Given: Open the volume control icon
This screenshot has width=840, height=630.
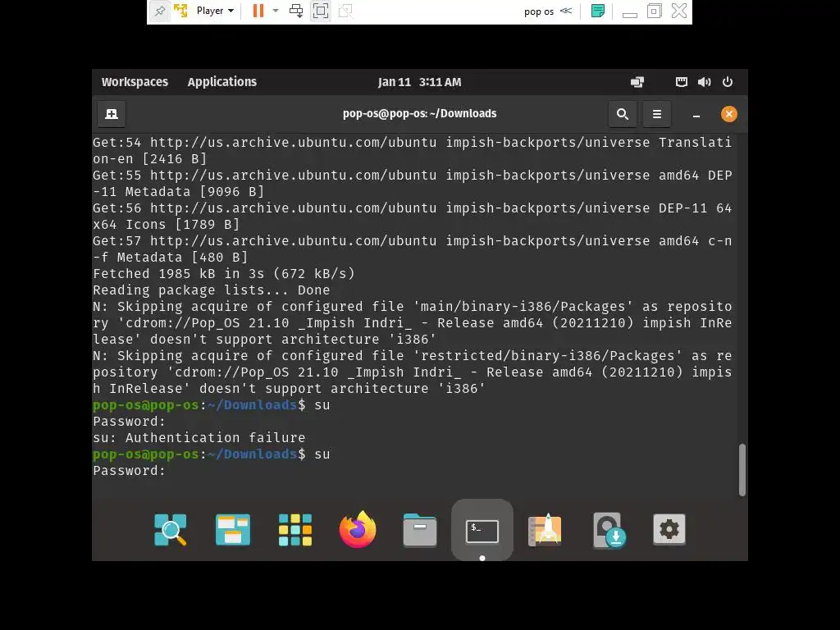Looking at the screenshot, I should click(704, 82).
